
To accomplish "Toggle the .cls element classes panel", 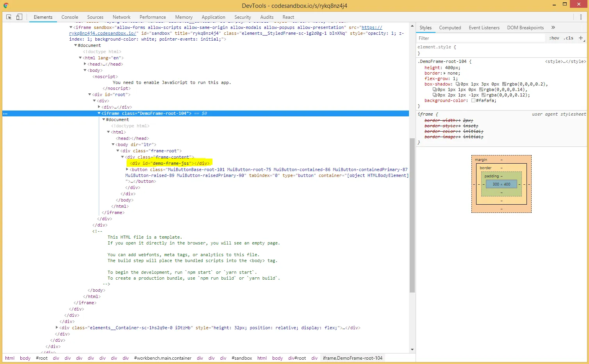I will tap(568, 38).
